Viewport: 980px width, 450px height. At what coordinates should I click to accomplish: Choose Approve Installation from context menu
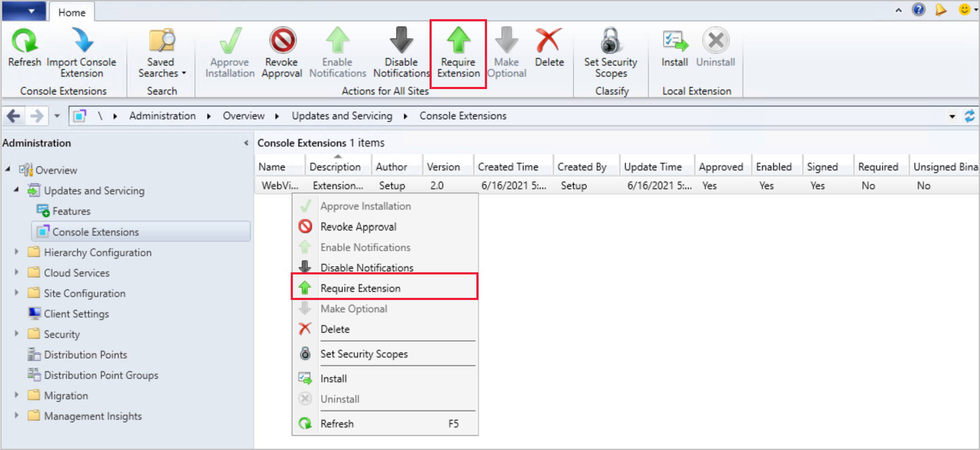pos(385,206)
